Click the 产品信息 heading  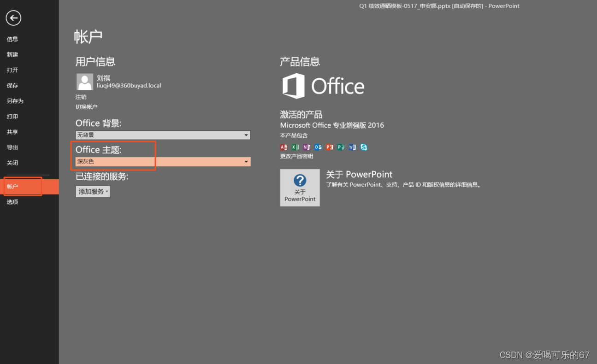(300, 62)
